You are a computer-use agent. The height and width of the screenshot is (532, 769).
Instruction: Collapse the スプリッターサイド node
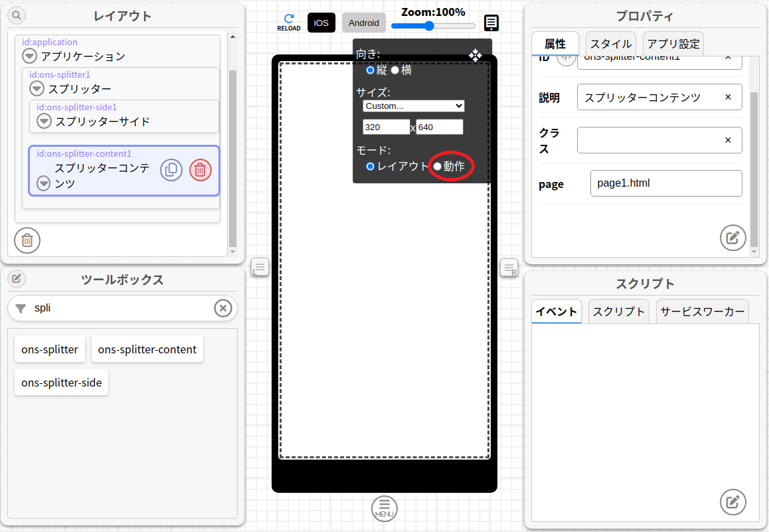tap(44, 121)
